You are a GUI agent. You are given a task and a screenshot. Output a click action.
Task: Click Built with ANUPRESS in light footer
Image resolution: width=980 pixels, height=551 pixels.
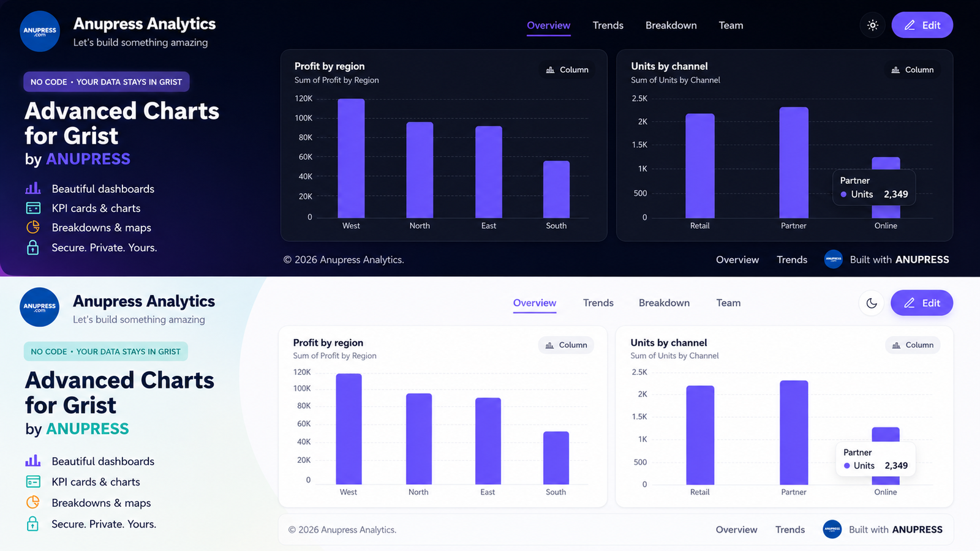895,530
